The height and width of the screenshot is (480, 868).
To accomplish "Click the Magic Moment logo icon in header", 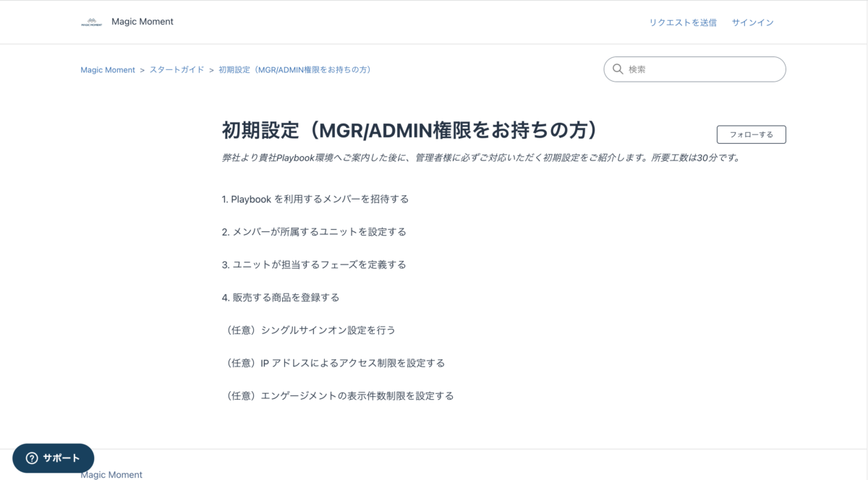I will pos(92,22).
